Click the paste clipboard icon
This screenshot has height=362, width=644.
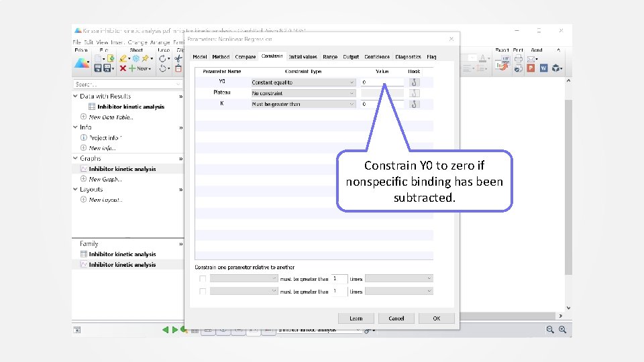pos(178,68)
